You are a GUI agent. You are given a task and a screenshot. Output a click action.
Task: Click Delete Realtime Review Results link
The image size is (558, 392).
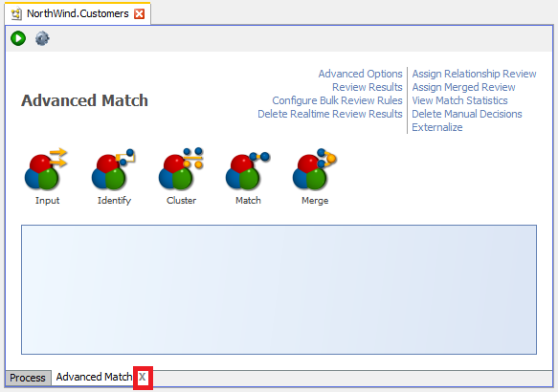(x=330, y=114)
